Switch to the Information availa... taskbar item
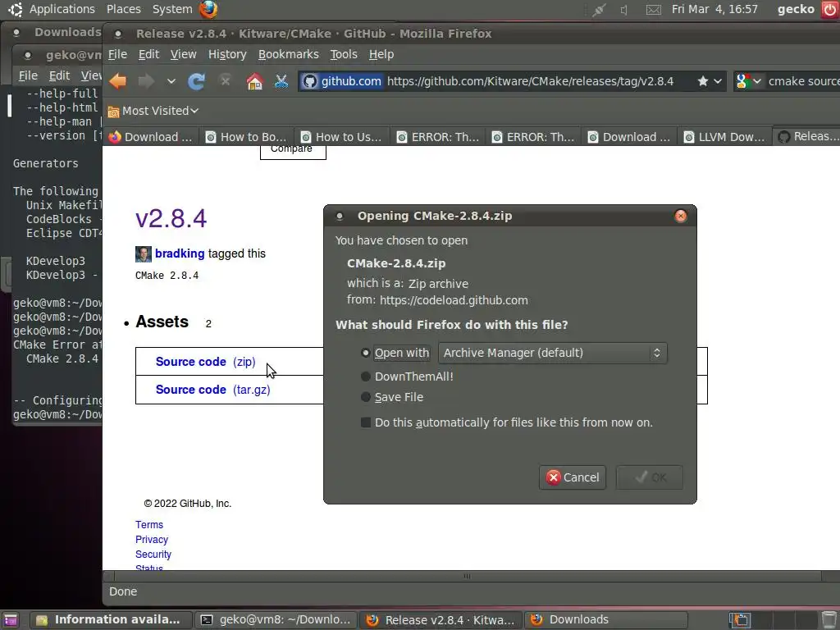 tap(109, 620)
